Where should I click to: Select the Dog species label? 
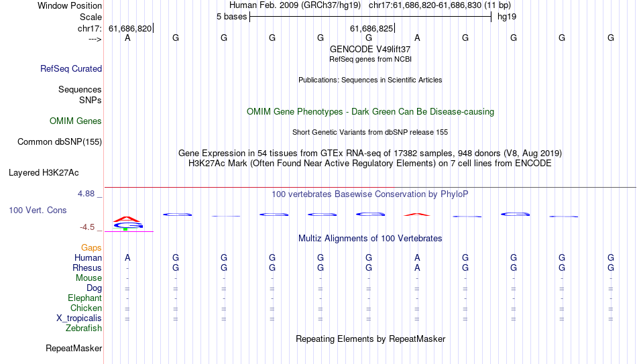point(94,288)
